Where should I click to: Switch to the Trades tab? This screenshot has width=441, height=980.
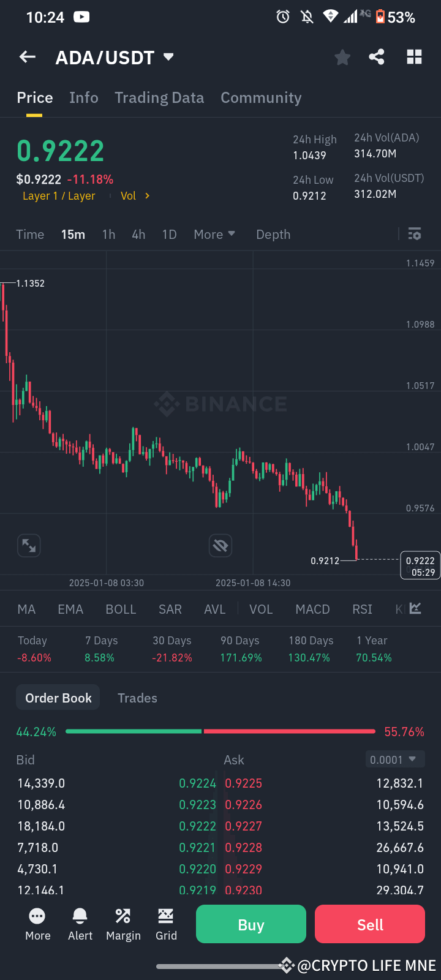(x=137, y=698)
